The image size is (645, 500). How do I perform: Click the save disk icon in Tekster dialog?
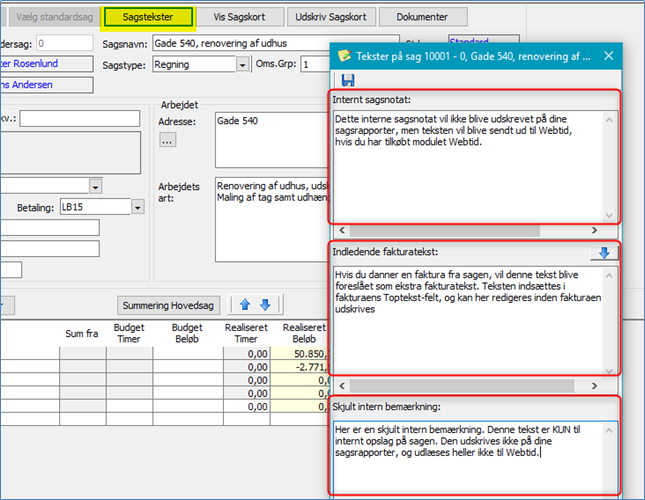(x=347, y=80)
